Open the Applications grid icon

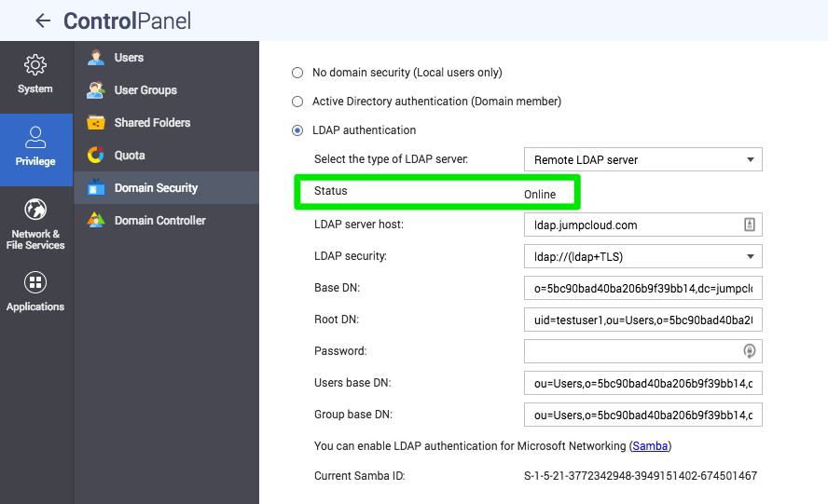click(35, 282)
